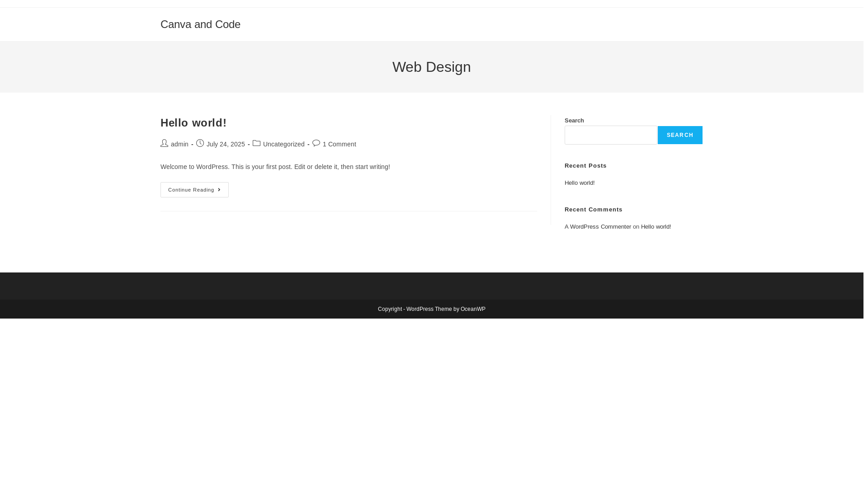Viewport: 868px width, 488px height.
Task: Click the blue SEARCH button
Action: coord(680,135)
